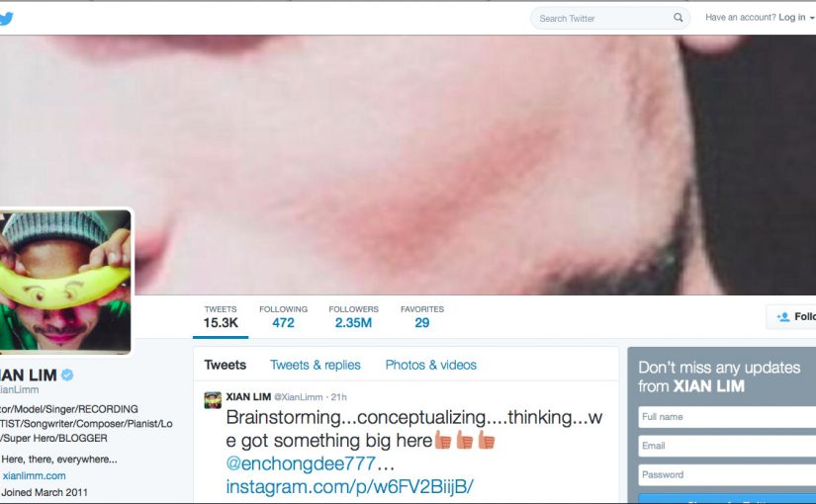816x504 pixels.
Task: Select the Tweets count tab
Action: coord(221,317)
